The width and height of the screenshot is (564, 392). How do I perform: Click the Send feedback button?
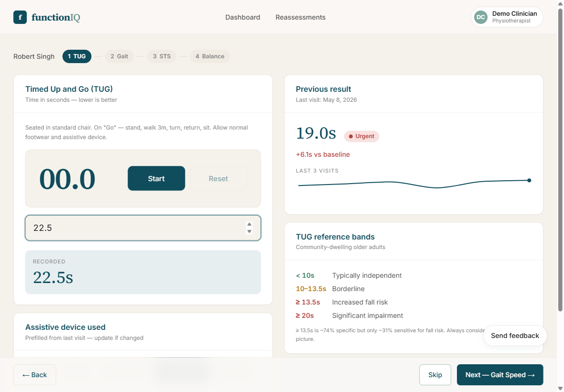tap(515, 336)
